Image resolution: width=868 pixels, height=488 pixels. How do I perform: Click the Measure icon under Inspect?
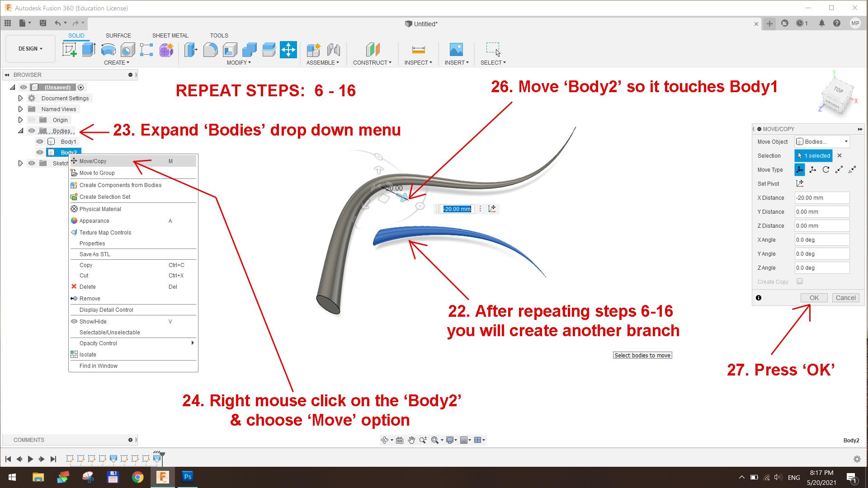click(418, 50)
